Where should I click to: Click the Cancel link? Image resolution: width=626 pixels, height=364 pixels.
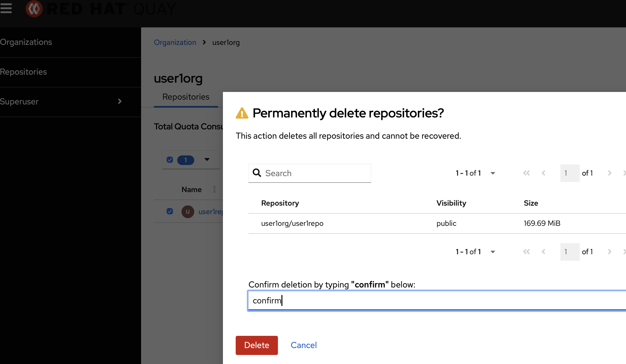[x=303, y=345]
